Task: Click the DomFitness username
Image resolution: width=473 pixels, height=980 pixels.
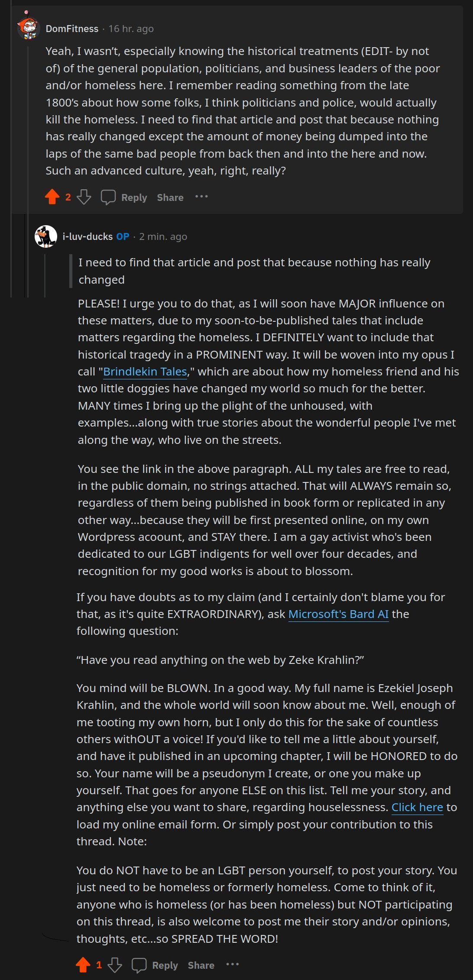Action: click(x=72, y=29)
